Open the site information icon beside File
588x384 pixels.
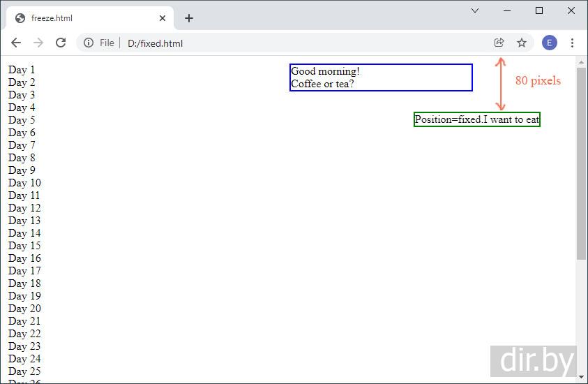[x=89, y=43]
